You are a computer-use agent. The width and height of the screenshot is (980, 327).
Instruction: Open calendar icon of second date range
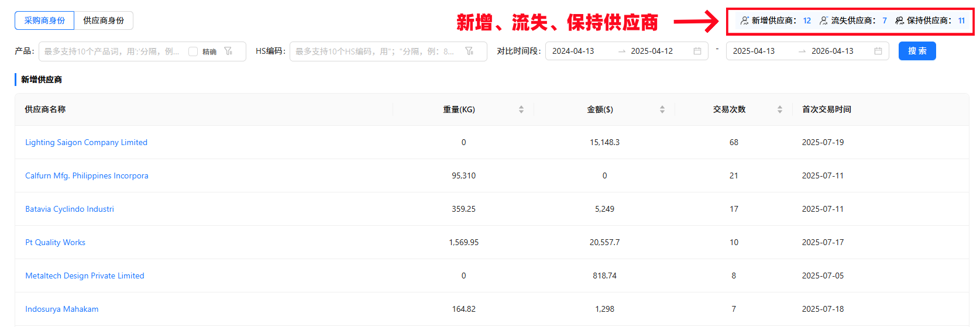878,51
